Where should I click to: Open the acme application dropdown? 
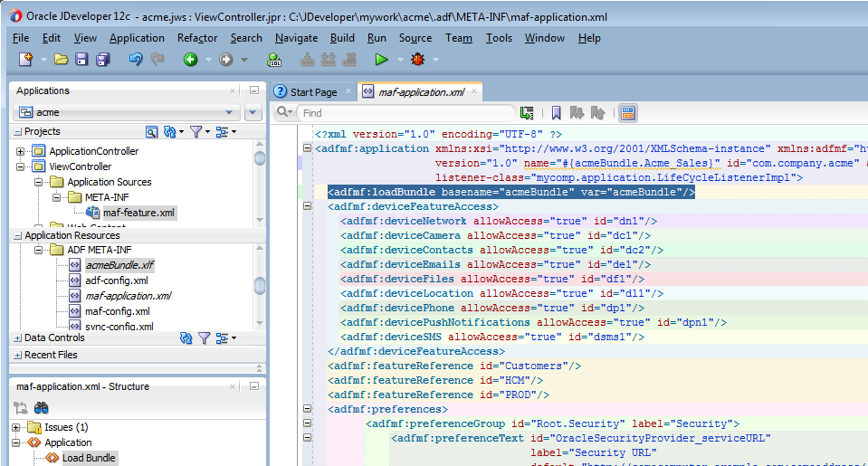229,112
